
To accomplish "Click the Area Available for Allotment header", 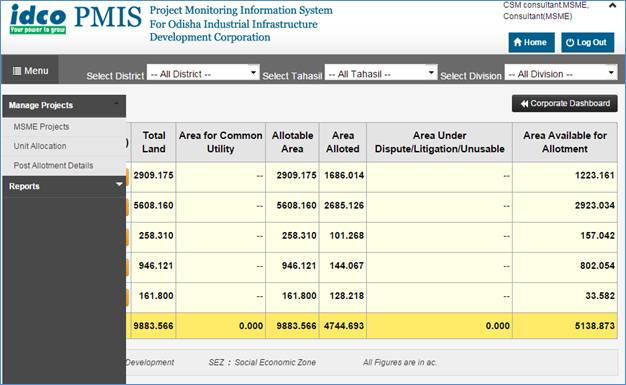I will pos(565,142).
